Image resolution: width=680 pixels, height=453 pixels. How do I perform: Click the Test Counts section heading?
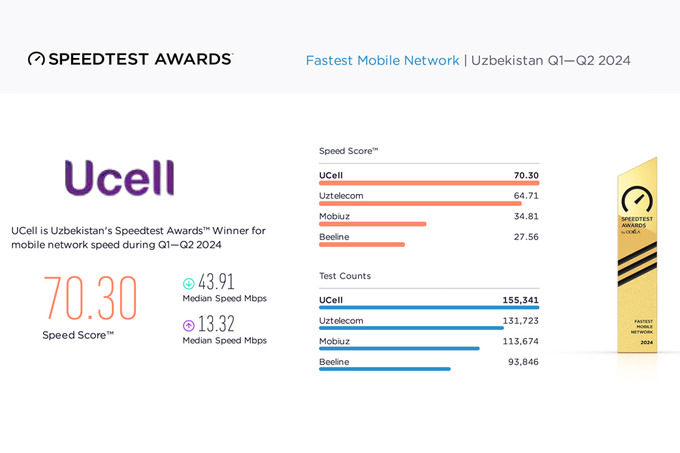pos(345,276)
